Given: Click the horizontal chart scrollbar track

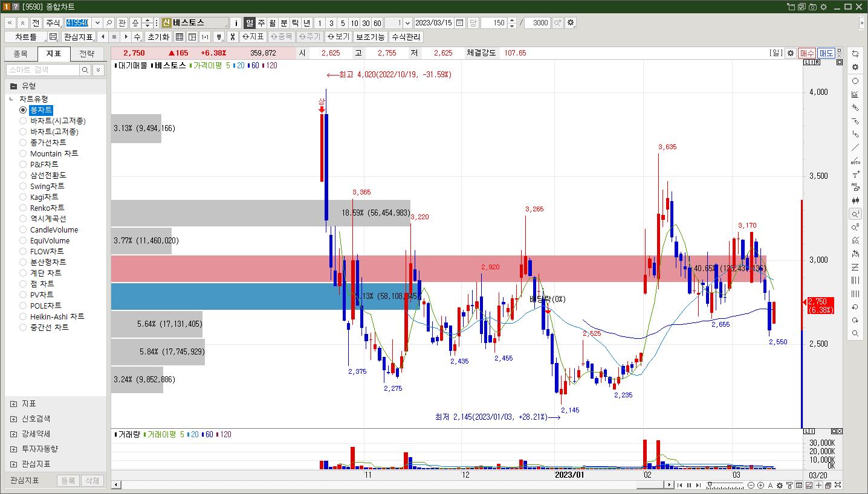Looking at the screenshot, I should click(393, 485).
